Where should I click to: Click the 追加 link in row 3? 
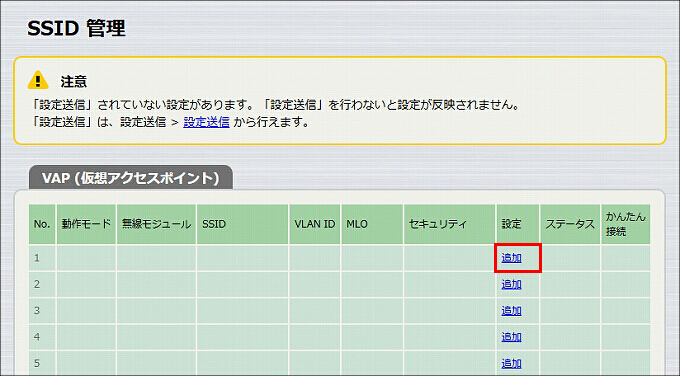click(x=511, y=311)
